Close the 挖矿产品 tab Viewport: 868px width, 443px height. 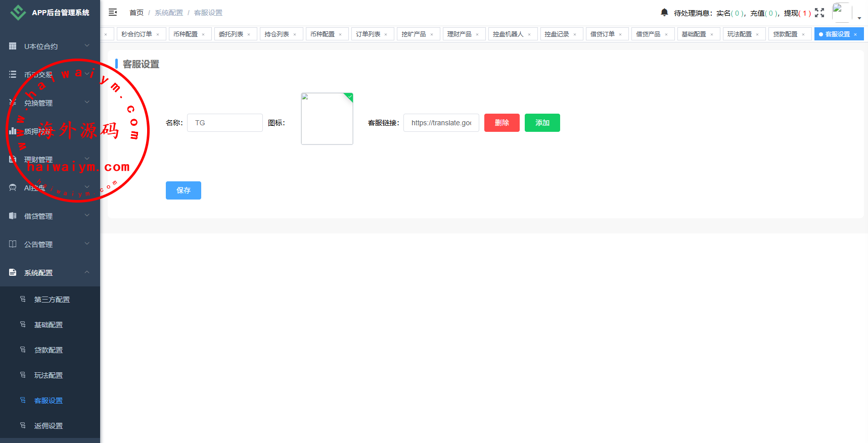432,34
